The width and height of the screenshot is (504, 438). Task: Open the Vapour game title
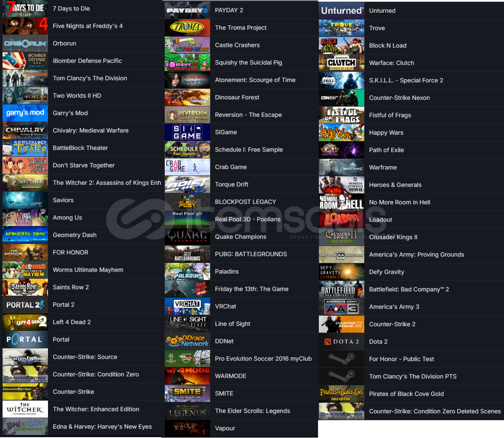pos(225,428)
